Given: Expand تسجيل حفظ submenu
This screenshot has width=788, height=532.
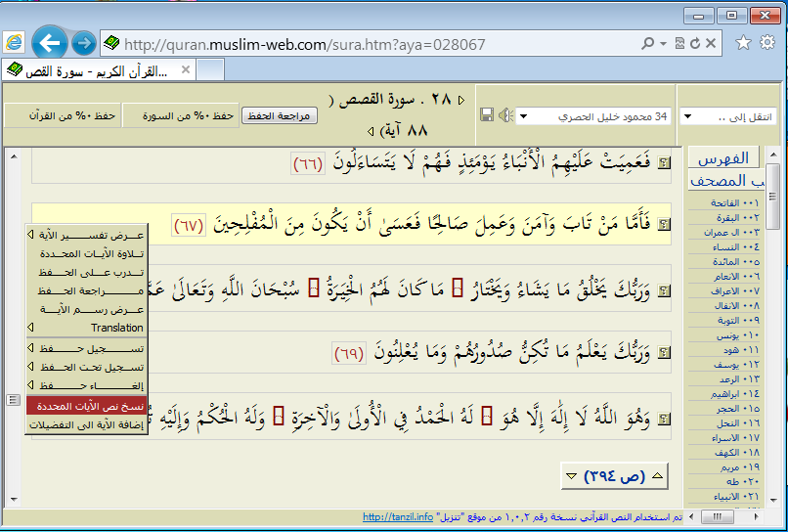Looking at the screenshot, I should click(86, 348).
